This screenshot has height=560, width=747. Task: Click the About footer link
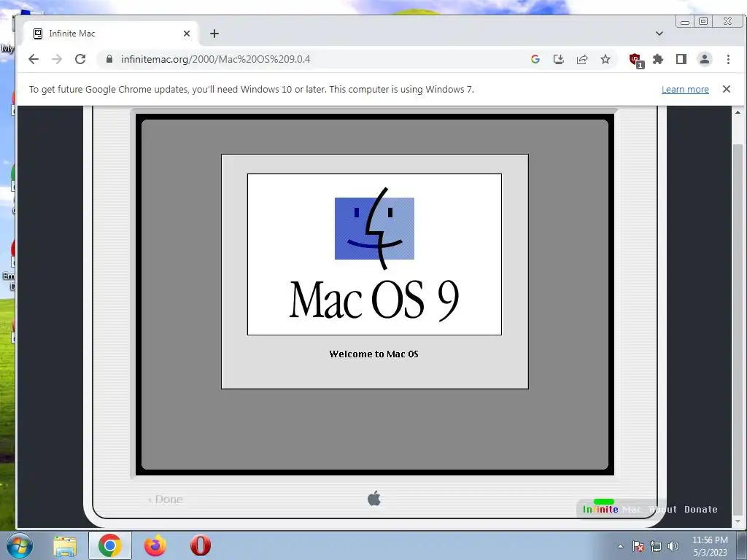pos(663,509)
